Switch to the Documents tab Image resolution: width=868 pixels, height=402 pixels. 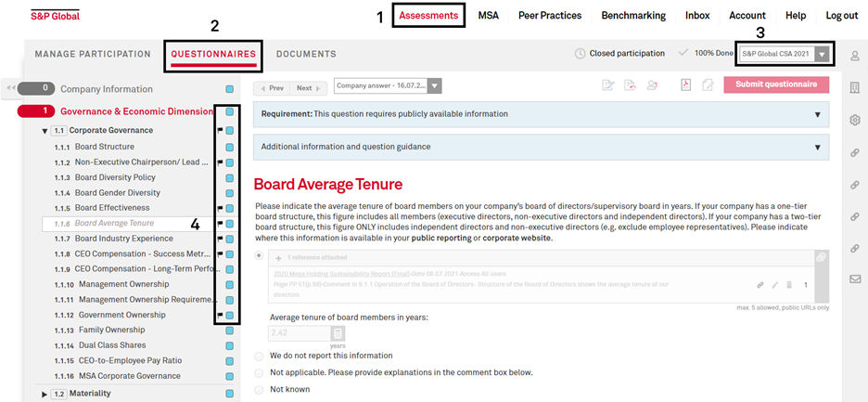pyautogui.click(x=306, y=55)
